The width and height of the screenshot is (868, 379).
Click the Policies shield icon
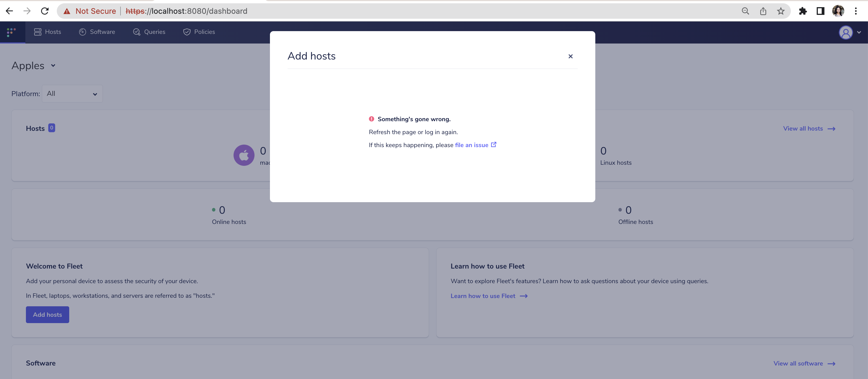click(x=187, y=32)
